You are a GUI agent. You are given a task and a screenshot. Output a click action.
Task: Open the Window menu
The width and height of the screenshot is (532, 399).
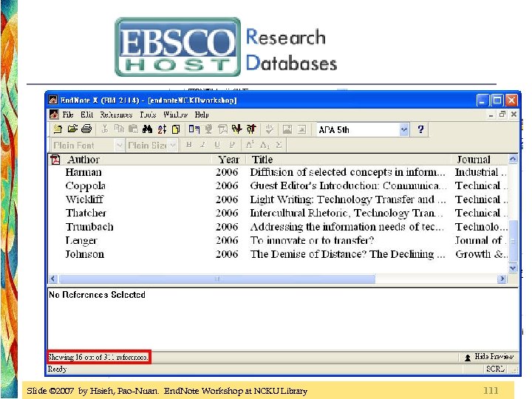175,115
